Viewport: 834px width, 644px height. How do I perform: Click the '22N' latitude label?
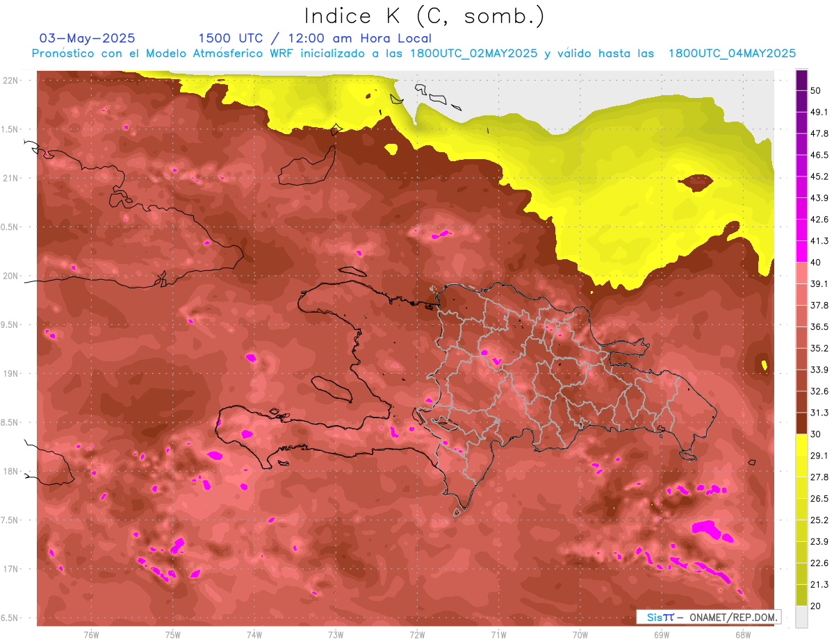pos(10,81)
